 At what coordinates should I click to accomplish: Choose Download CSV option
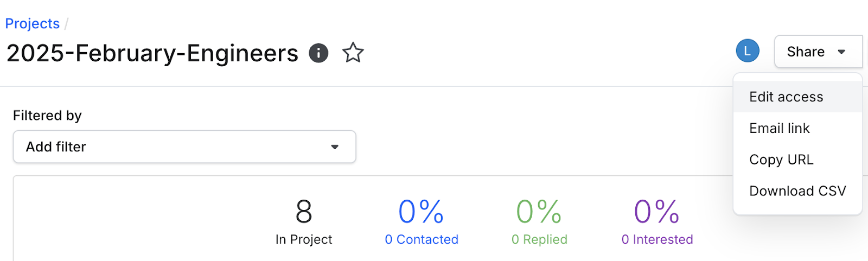tap(797, 191)
